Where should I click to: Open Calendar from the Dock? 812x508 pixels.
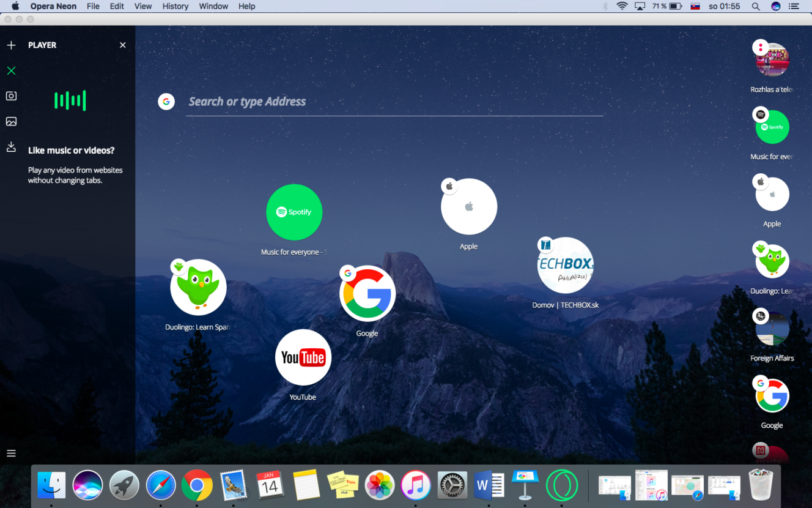(270, 485)
